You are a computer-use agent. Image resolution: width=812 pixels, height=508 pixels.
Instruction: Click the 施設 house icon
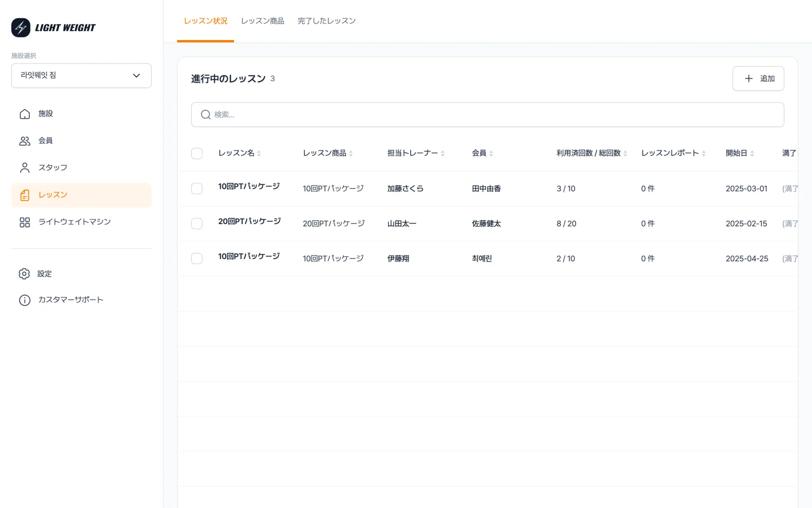(x=24, y=114)
